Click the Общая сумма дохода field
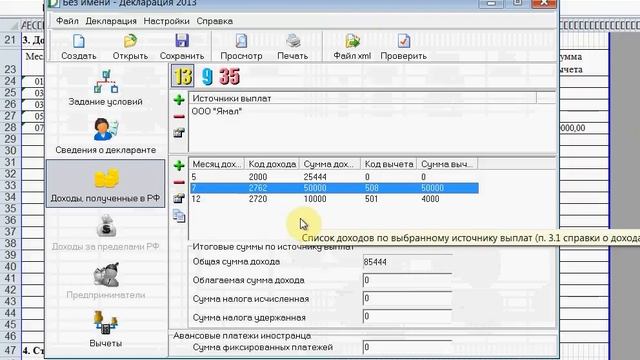 (407, 262)
